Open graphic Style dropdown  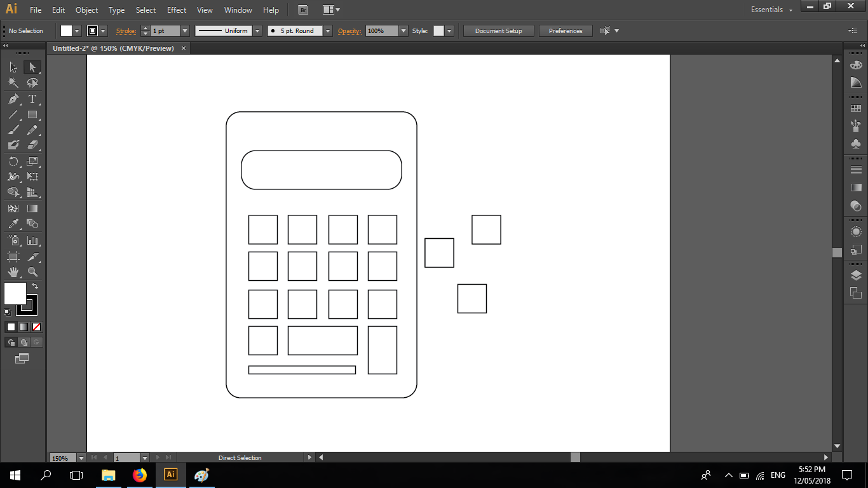coord(449,30)
